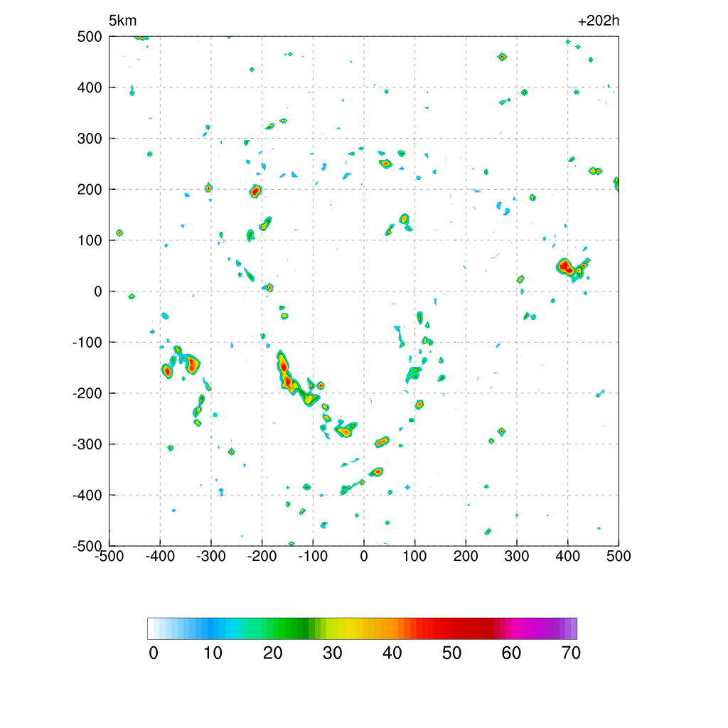Viewport: 728px width, 728px height.
Task: Click the x-axis tick label -200
Action: (262, 556)
